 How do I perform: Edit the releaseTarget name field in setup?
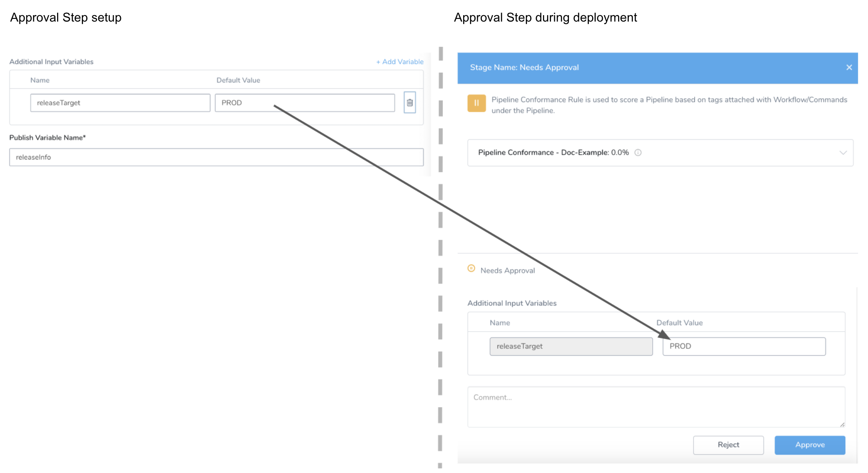[120, 103]
